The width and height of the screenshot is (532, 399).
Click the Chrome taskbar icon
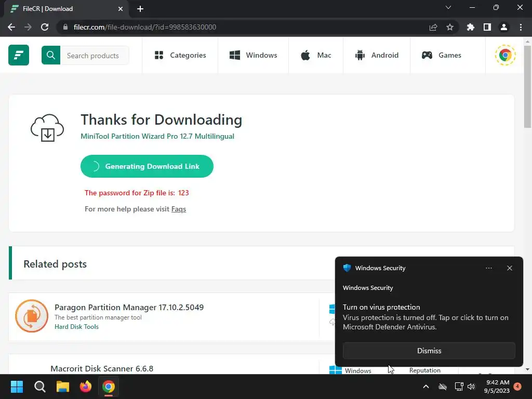109,387
